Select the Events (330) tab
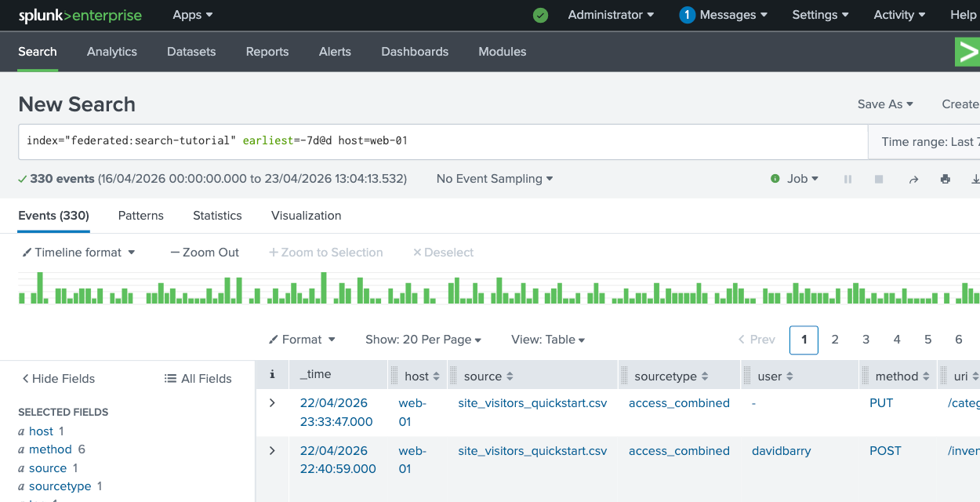 click(54, 216)
